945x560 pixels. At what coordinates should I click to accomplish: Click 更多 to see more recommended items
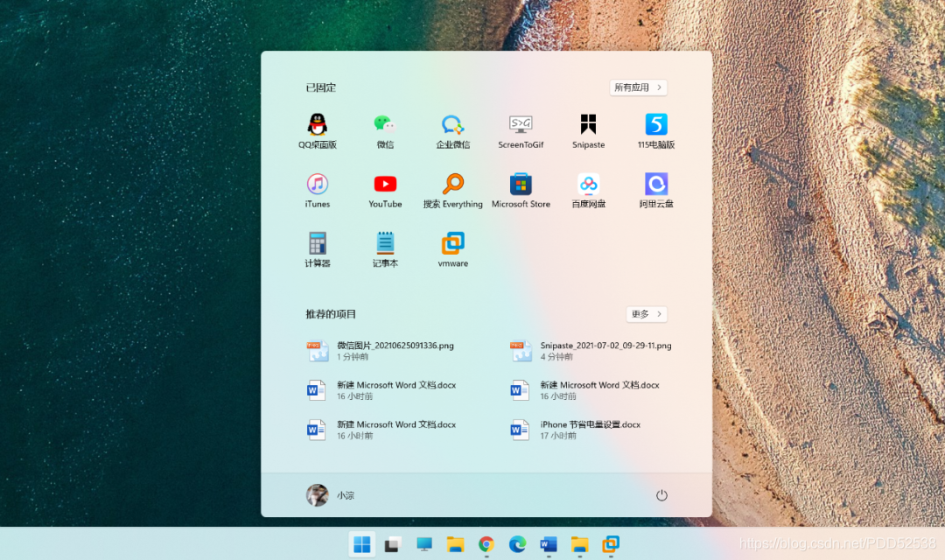(647, 314)
